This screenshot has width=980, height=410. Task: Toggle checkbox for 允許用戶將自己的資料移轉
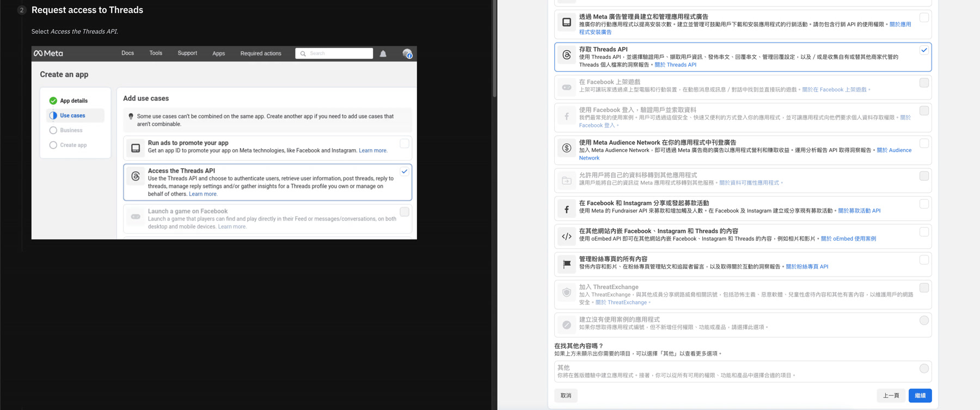924,176
